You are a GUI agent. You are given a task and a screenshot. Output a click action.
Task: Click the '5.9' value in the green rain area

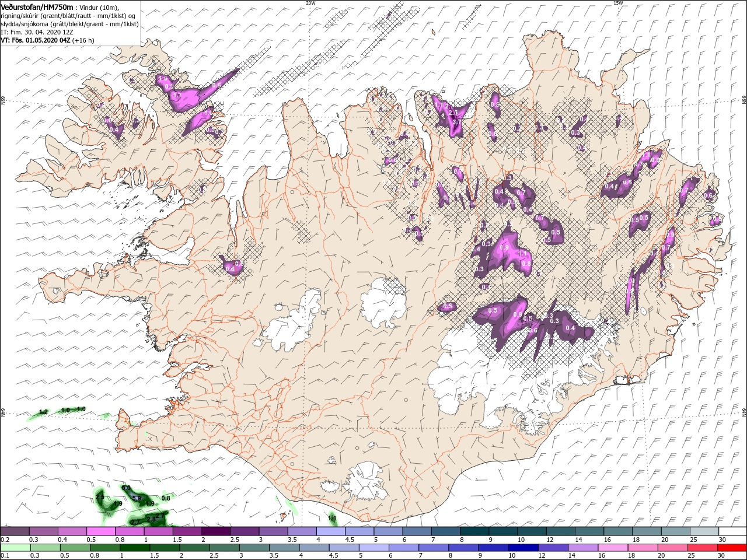[x=137, y=498]
